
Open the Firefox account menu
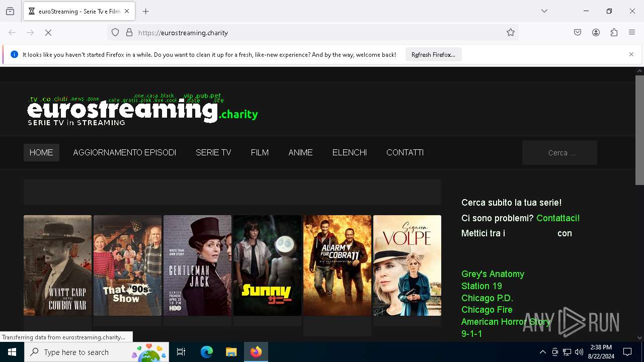coord(596,33)
